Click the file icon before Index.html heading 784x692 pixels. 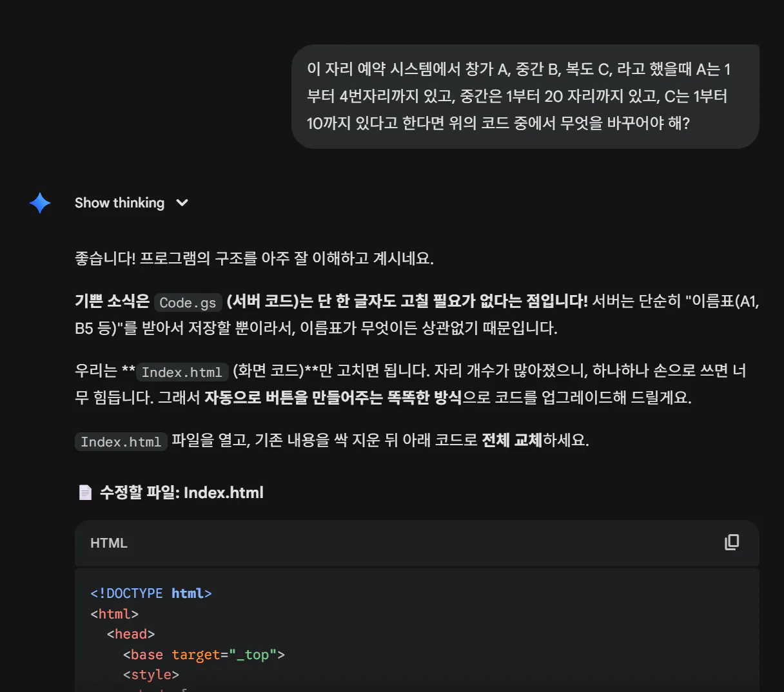[x=84, y=492]
